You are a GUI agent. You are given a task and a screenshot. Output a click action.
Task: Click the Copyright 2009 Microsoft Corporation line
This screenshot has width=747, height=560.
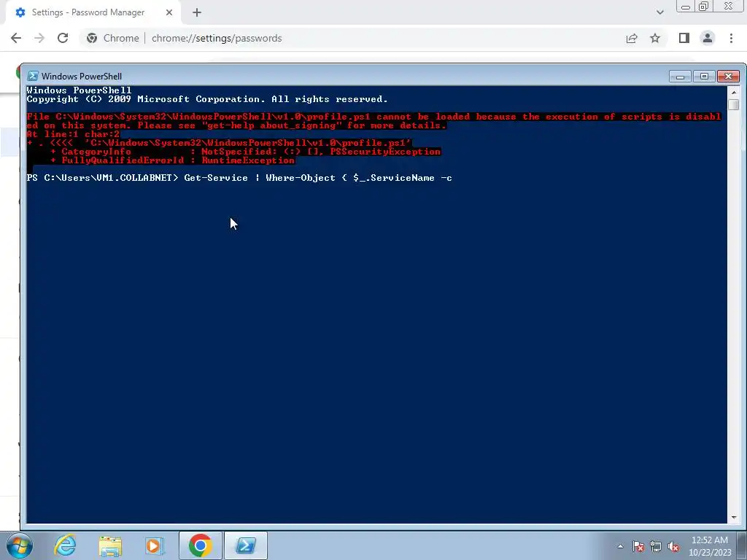coord(207,99)
